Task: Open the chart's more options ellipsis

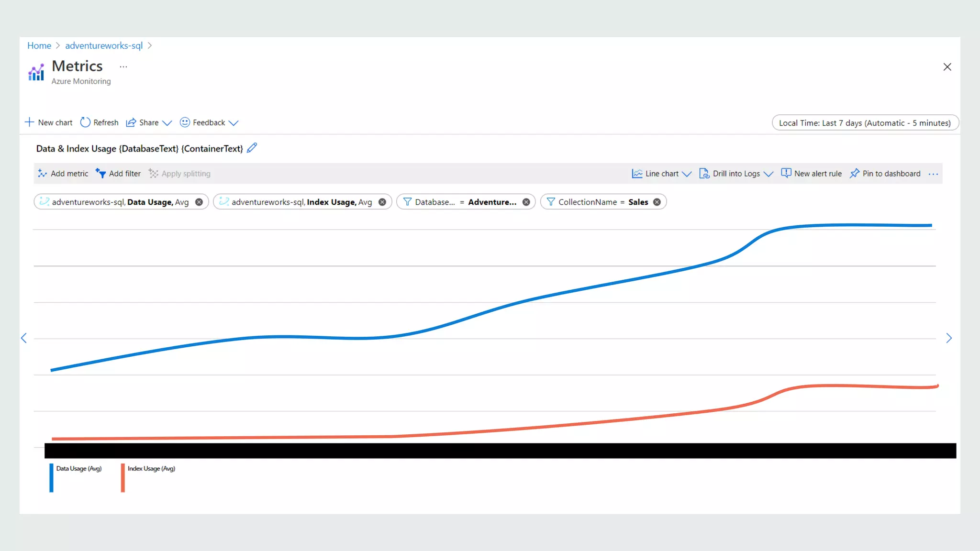Action: [933, 174]
